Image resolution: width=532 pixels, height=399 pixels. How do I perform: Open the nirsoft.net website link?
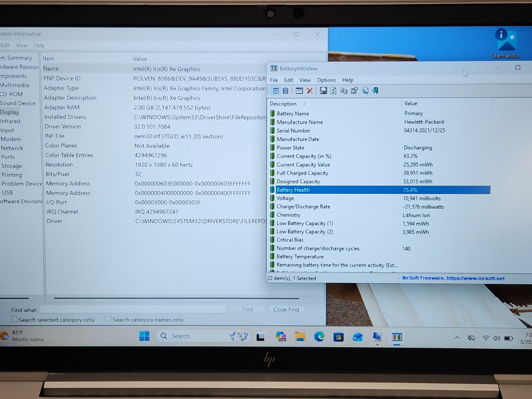pyautogui.click(x=475, y=278)
